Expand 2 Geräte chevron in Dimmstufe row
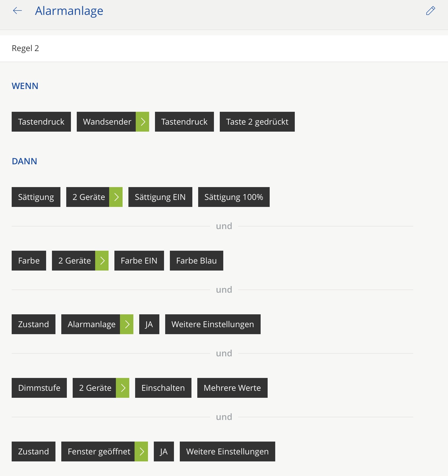 [123, 388]
